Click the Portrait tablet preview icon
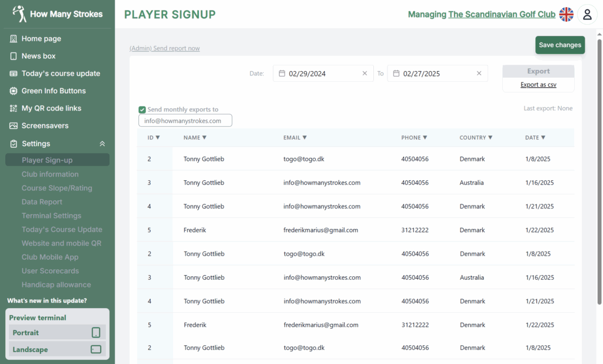Screen dimensions: 603x364 click(x=96, y=332)
